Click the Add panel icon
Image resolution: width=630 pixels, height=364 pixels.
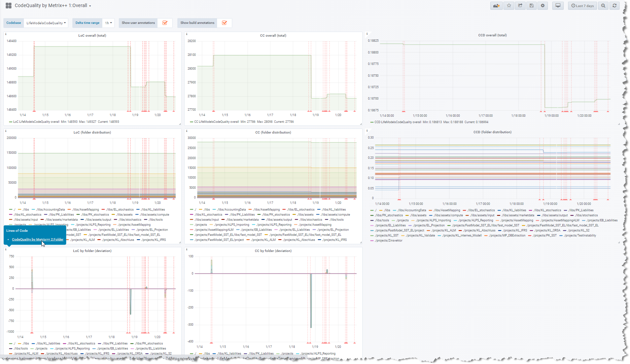496,6
